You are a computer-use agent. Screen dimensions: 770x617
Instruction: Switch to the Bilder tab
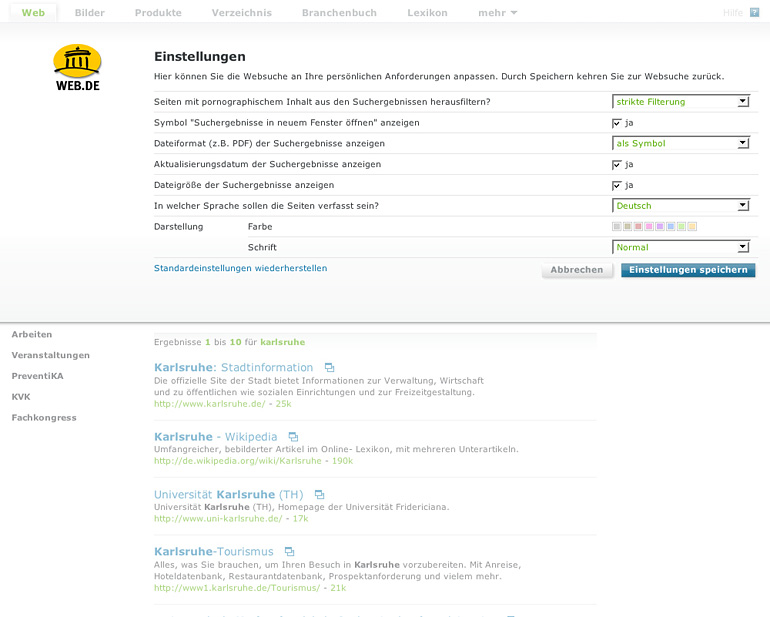pos(89,13)
